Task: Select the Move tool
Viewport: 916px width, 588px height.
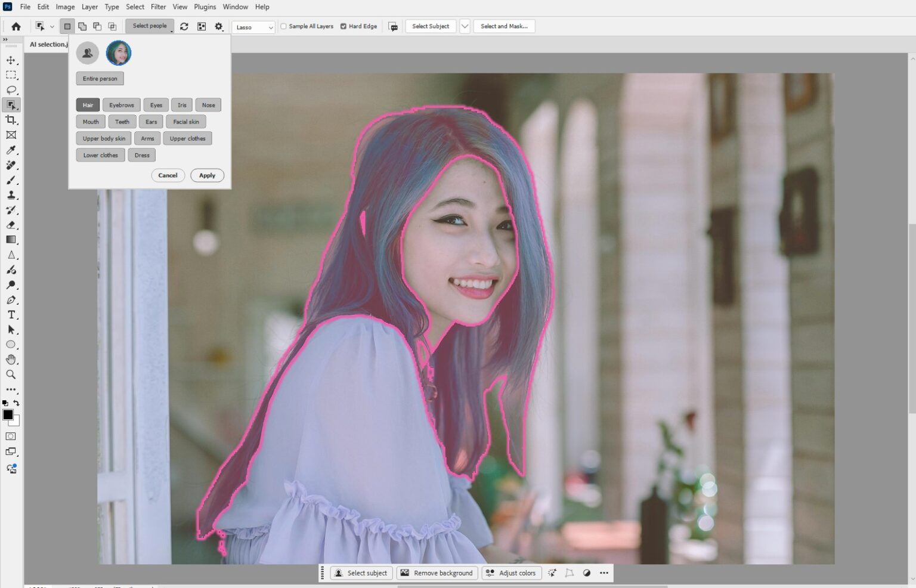Action: [11, 60]
